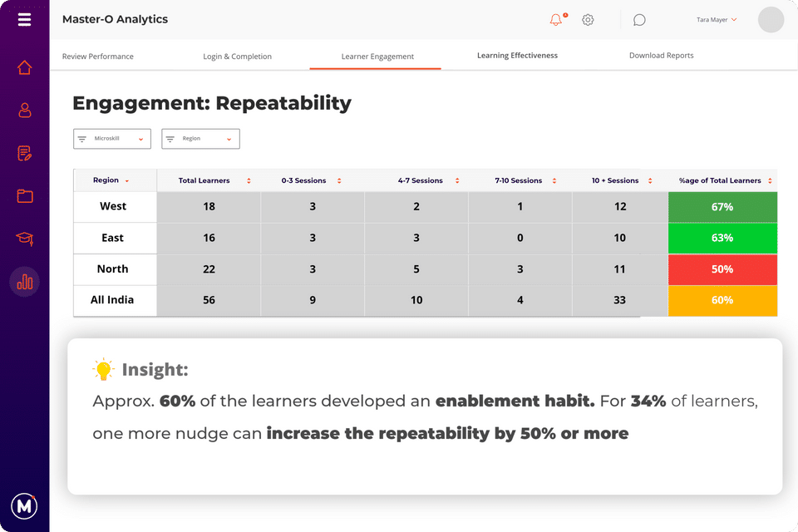Select the analytics bar chart icon
The image size is (798, 532).
(x=24, y=282)
